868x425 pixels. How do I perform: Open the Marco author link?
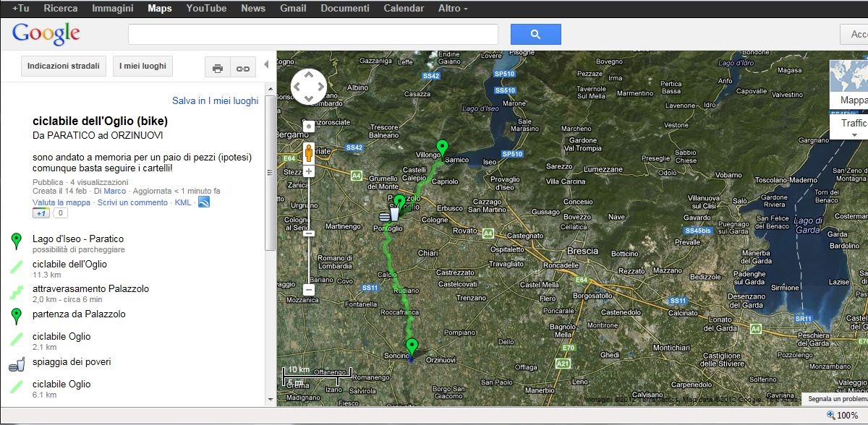point(114,191)
